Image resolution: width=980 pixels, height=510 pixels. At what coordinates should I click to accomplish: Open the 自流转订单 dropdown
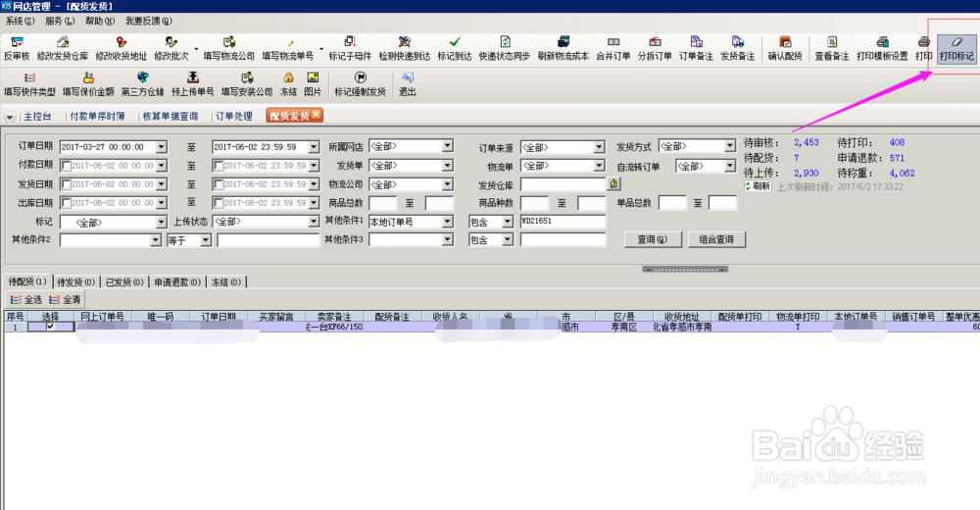730,166
